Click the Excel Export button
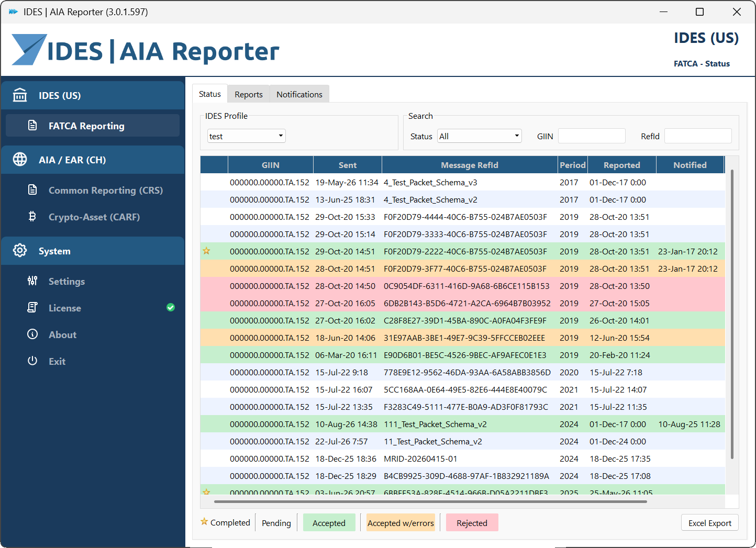756x548 pixels. (x=710, y=523)
